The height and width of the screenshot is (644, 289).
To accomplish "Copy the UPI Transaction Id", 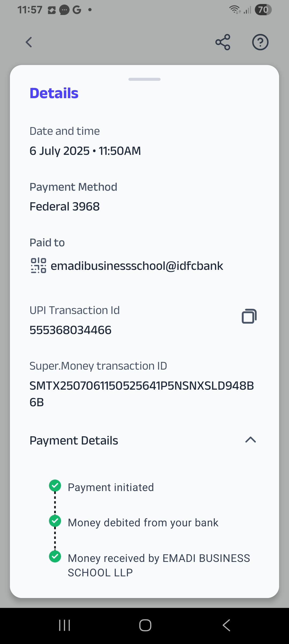I will [249, 316].
